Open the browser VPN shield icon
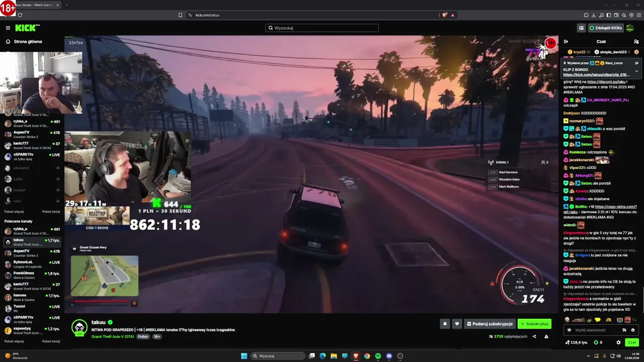Screen dimensions: 644x362 tap(631, 15)
